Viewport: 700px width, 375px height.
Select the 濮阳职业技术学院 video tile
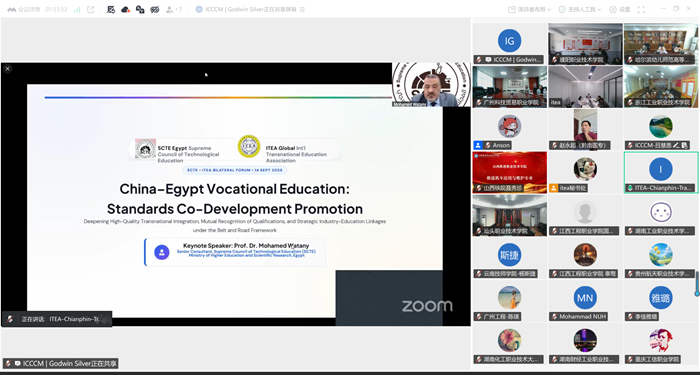585,44
